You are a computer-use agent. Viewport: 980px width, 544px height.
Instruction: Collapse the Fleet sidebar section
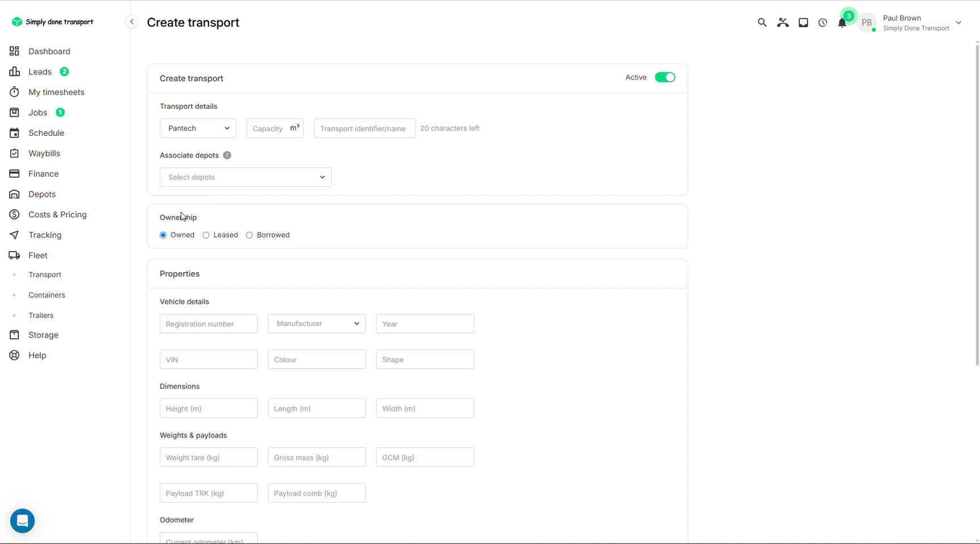(x=37, y=255)
